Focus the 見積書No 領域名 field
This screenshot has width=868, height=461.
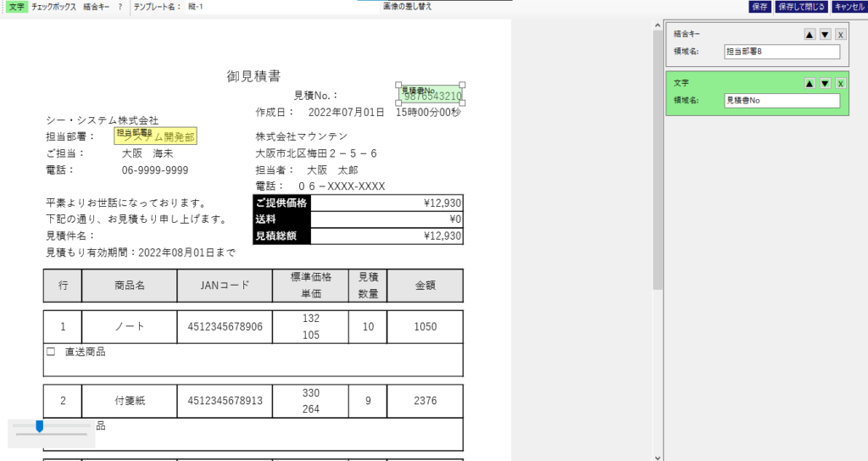[781, 100]
